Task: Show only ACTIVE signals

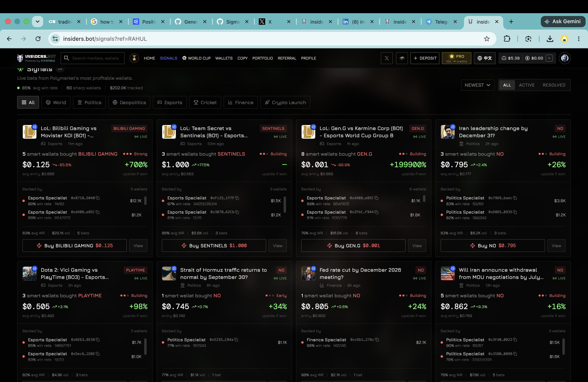Action: coord(527,85)
